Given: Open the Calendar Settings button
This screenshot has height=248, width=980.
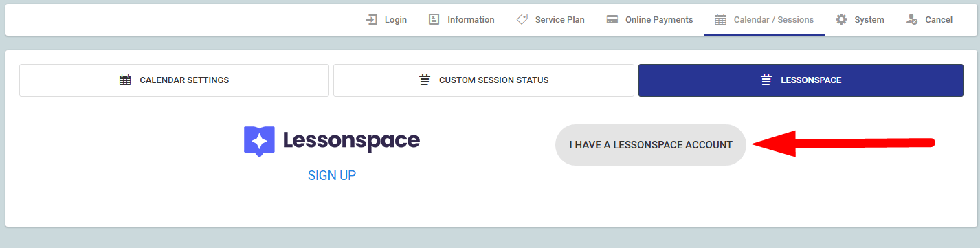Looking at the screenshot, I should [174, 80].
